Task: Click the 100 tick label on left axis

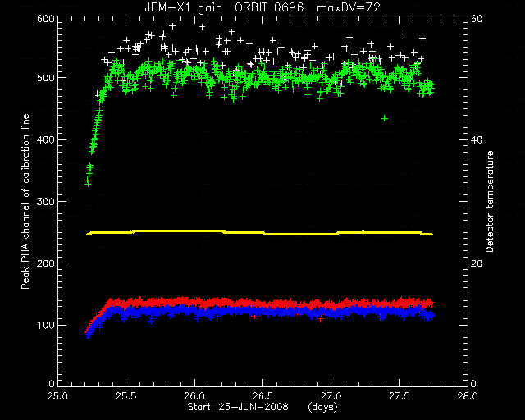Action: pos(46,325)
